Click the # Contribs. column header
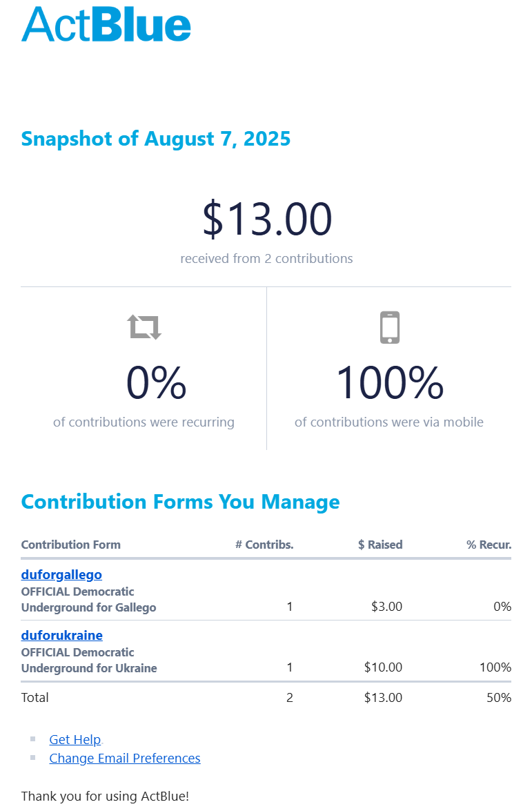The image size is (532, 811). tap(264, 545)
